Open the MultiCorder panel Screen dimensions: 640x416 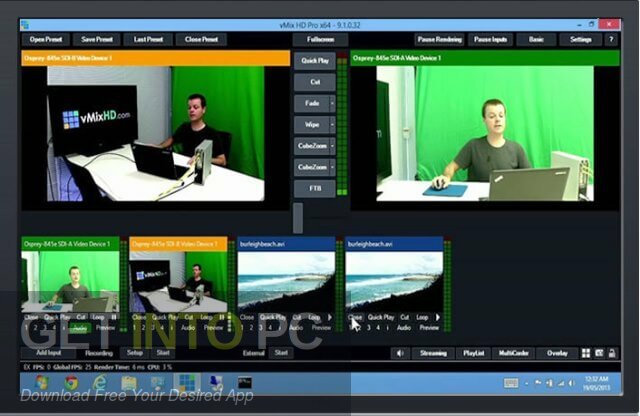tap(513, 354)
